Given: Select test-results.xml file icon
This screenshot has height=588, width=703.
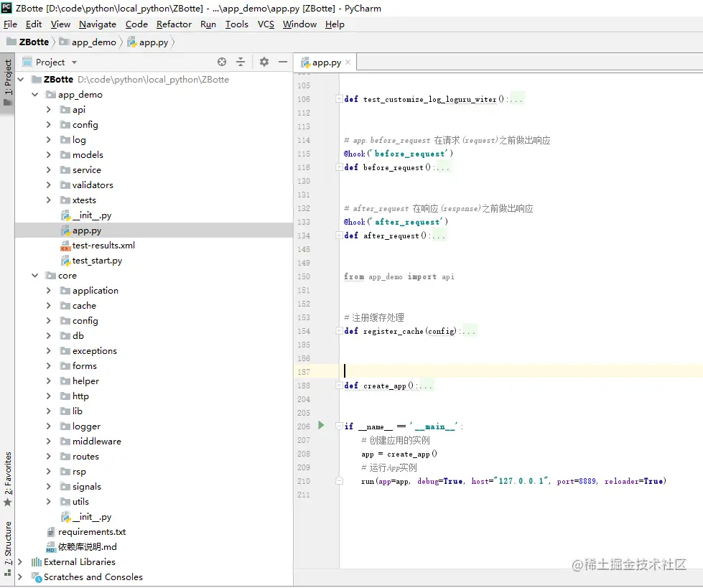Looking at the screenshot, I should [x=65, y=246].
